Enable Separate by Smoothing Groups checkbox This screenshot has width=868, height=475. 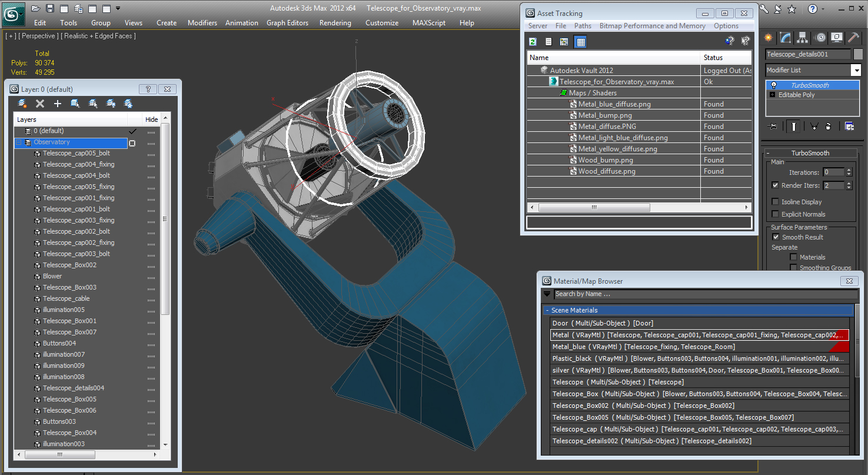(793, 268)
